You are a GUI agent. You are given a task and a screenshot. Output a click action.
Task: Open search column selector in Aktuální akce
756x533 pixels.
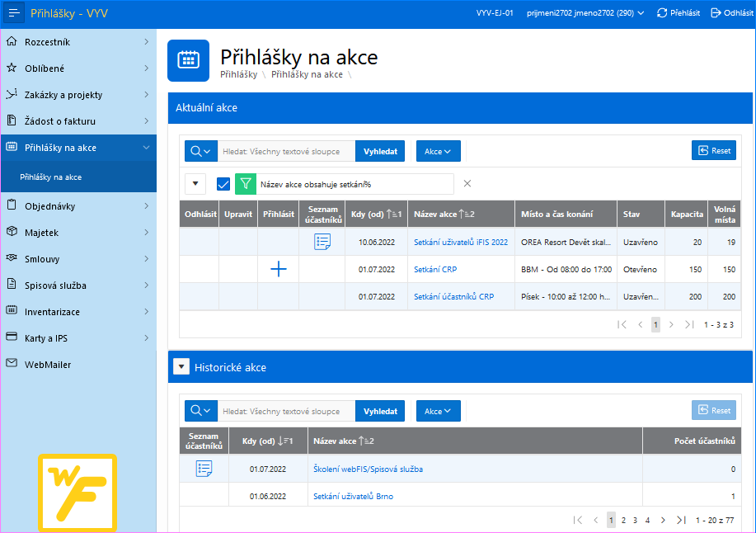[x=200, y=152]
